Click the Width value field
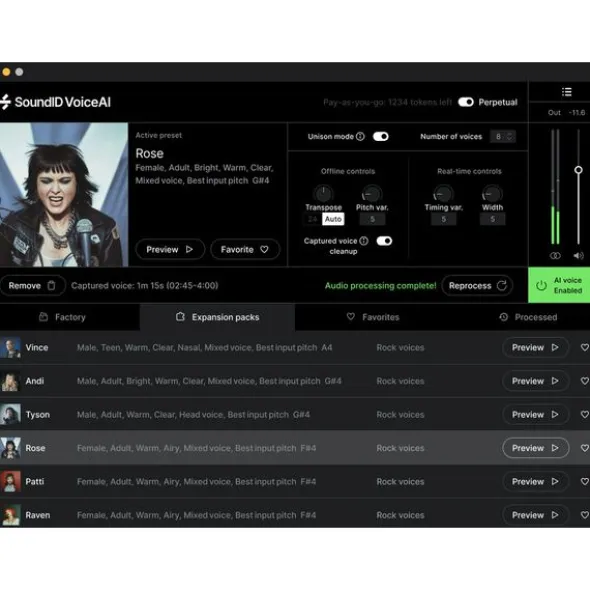 coord(492,219)
